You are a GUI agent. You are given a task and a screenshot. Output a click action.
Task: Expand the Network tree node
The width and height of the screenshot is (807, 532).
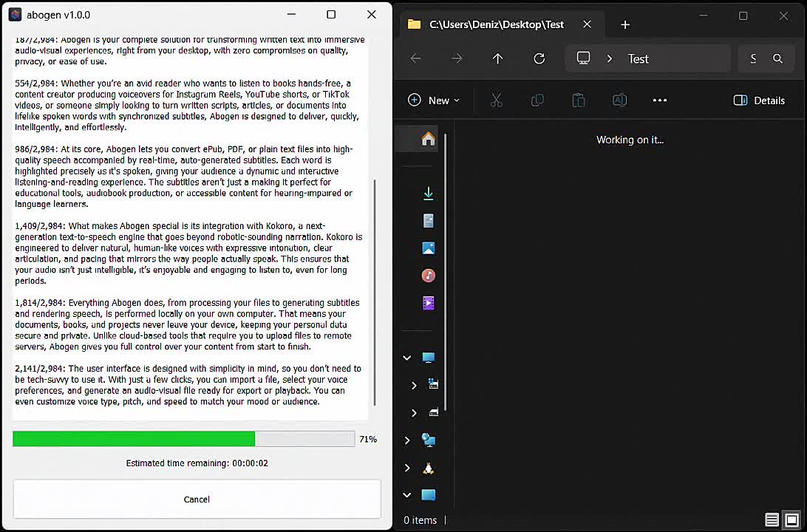[x=407, y=440]
